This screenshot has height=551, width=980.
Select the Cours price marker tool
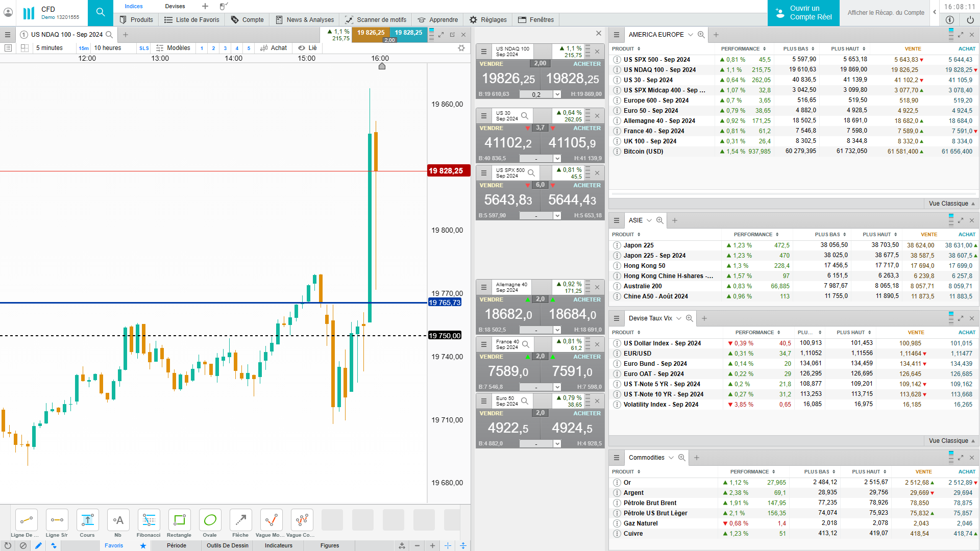pyautogui.click(x=87, y=520)
